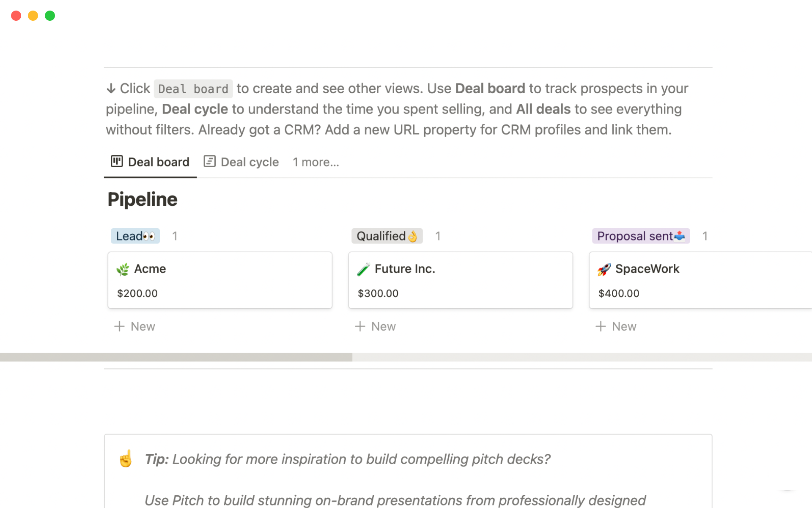Click plus icon under Qualified column
This screenshot has height=508, width=812.
click(360, 326)
